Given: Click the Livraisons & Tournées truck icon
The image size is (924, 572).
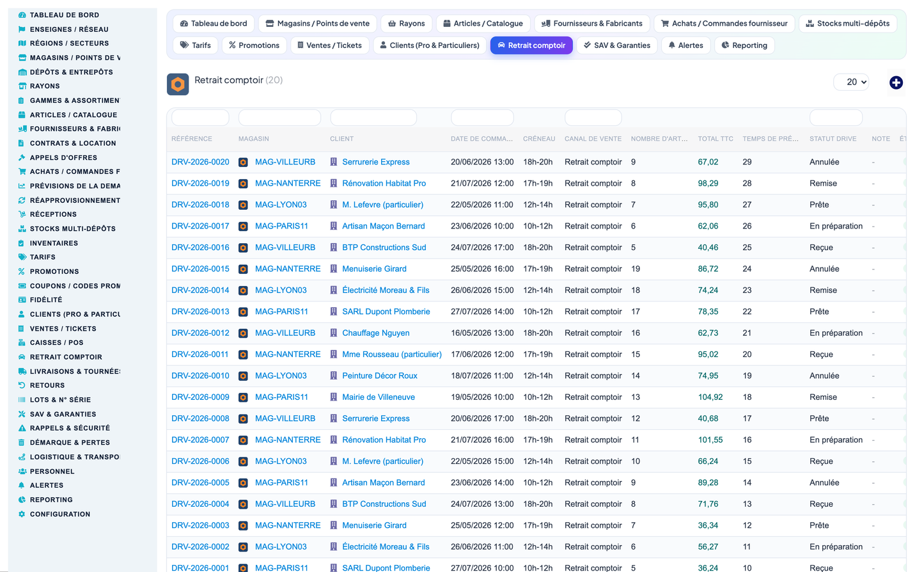Looking at the screenshot, I should pyautogui.click(x=22, y=371).
